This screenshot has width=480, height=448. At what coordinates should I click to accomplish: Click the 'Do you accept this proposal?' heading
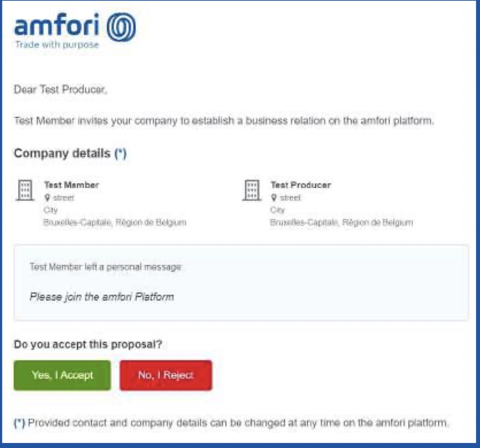(x=88, y=344)
